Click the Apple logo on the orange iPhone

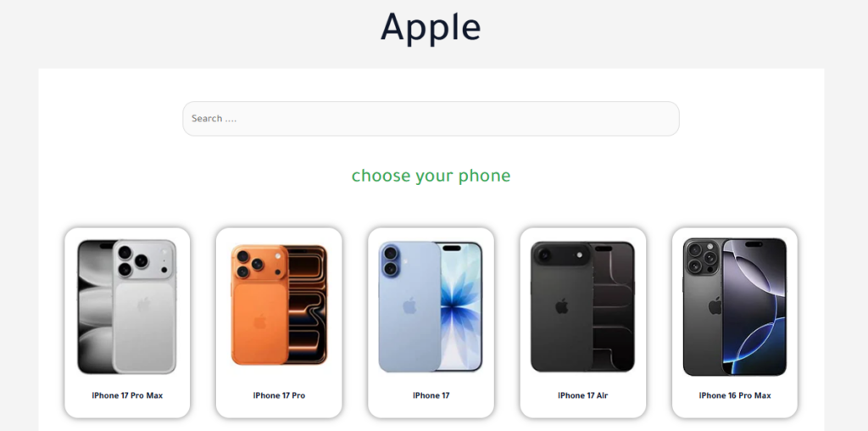(259, 321)
